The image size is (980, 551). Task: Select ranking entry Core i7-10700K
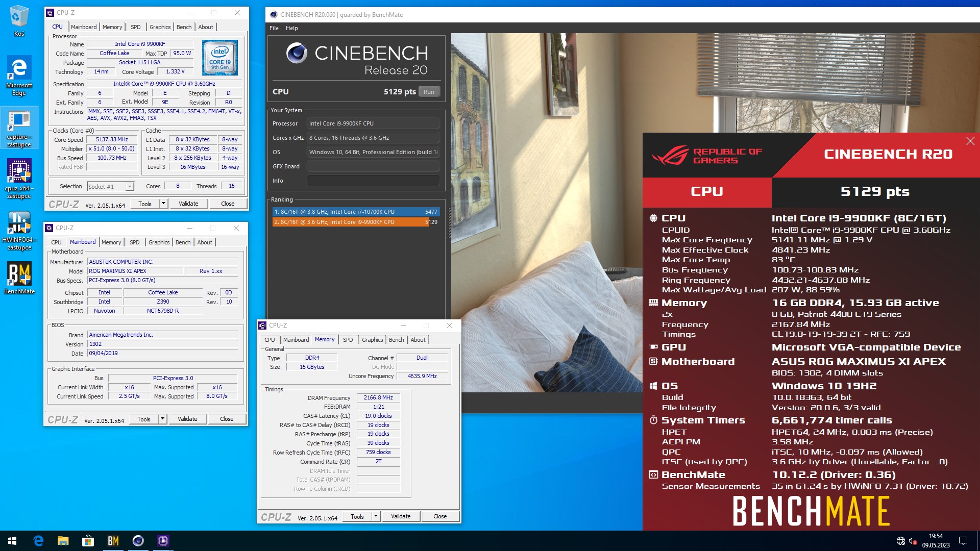point(356,212)
